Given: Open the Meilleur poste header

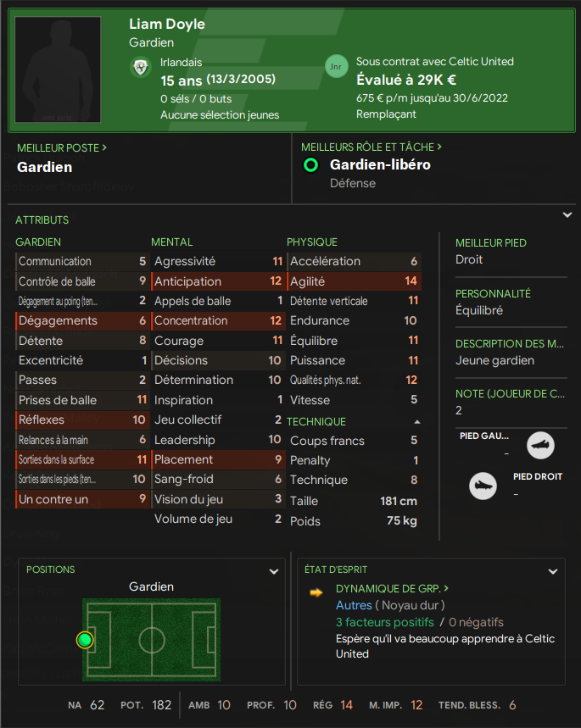Looking at the screenshot, I should pyautogui.click(x=62, y=147).
